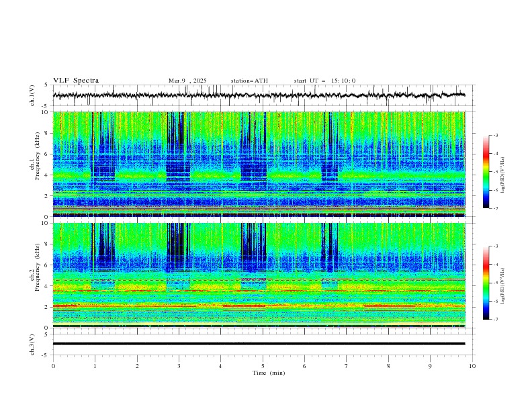Image resolution: width=532 pixels, height=411 pixels.
Task: Click the "Time (min)" axis title
Action: (x=269, y=373)
